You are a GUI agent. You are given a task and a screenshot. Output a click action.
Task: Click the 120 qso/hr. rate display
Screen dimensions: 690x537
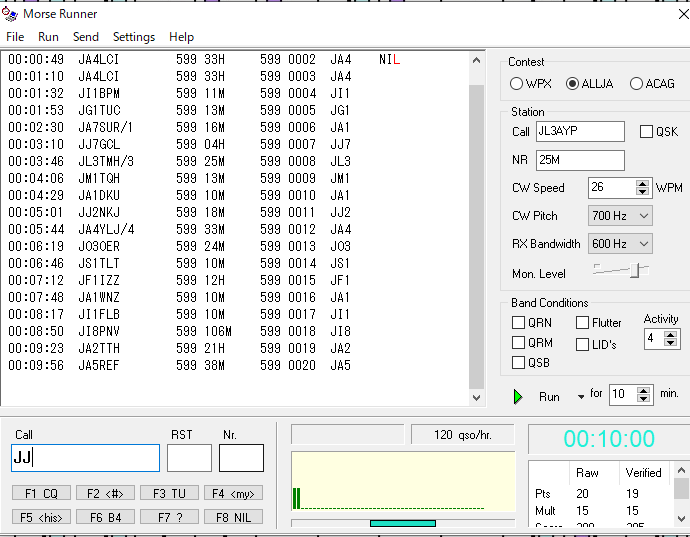coord(462,435)
